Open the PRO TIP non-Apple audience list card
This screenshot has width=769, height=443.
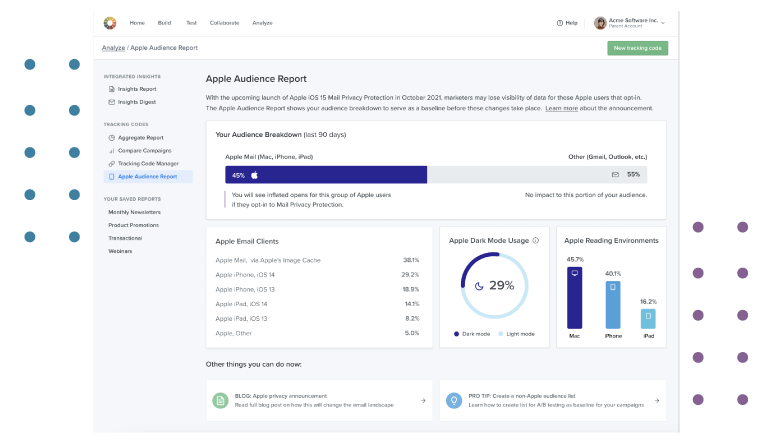[553, 400]
